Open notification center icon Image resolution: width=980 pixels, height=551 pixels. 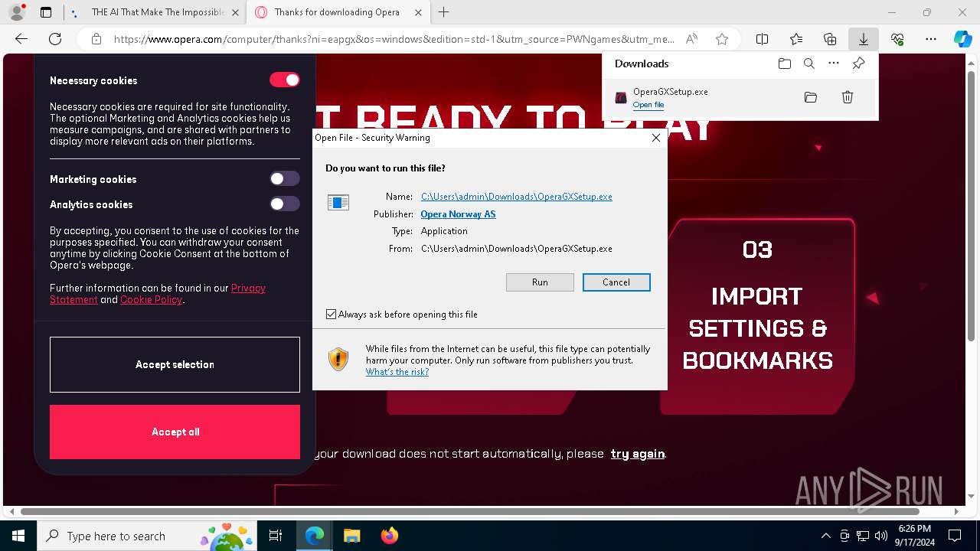click(955, 536)
